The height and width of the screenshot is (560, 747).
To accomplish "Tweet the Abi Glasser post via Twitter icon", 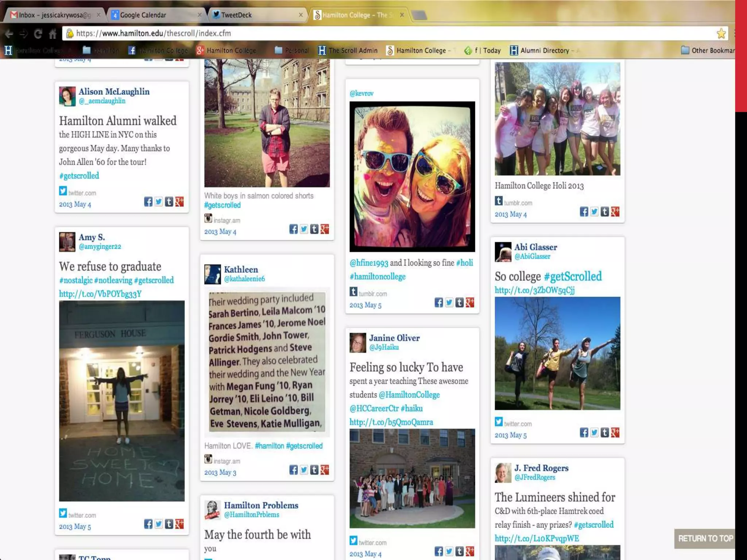I will [x=594, y=432].
